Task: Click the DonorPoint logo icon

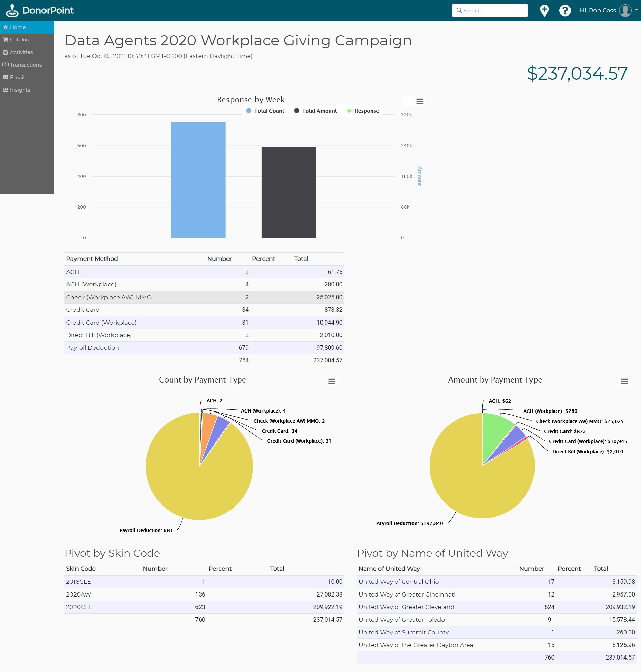Action: [x=12, y=10]
